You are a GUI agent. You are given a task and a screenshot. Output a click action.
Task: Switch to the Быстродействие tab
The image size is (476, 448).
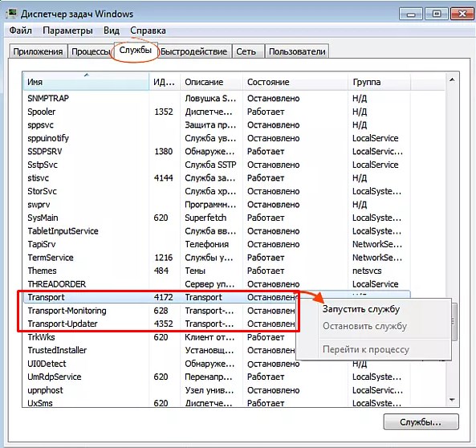click(194, 51)
